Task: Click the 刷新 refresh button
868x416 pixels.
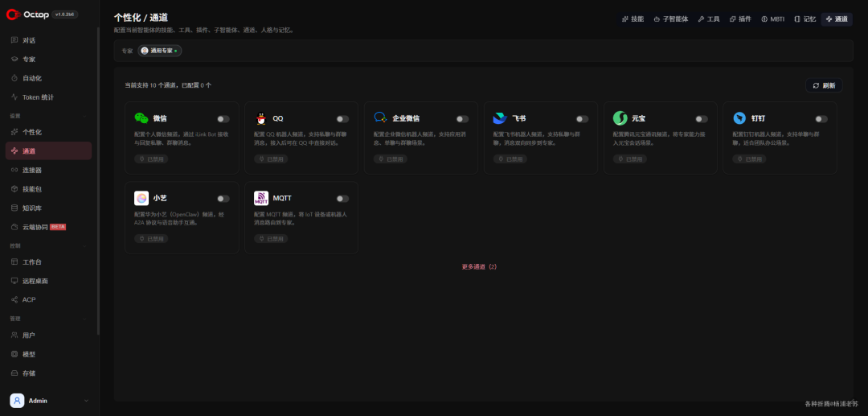Action: pyautogui.click(x=824, y=85)
